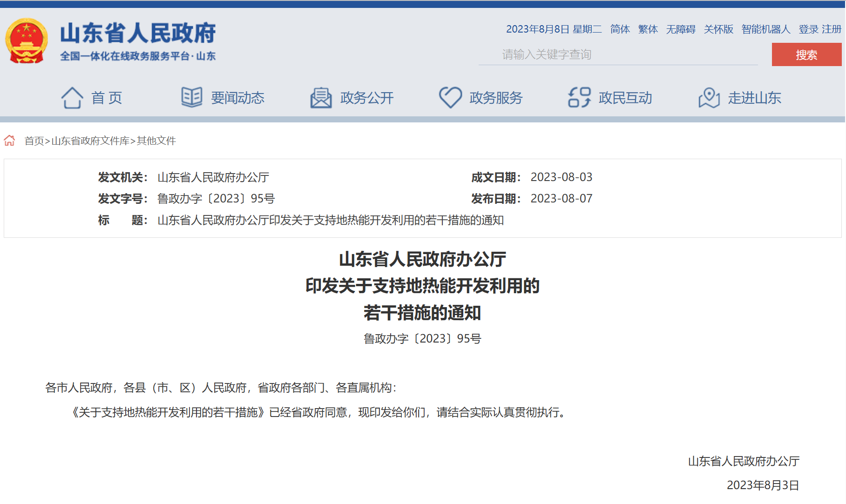Click the title field text in info table
This screenshot has width=846, height=504.
(x=331, y=220)
